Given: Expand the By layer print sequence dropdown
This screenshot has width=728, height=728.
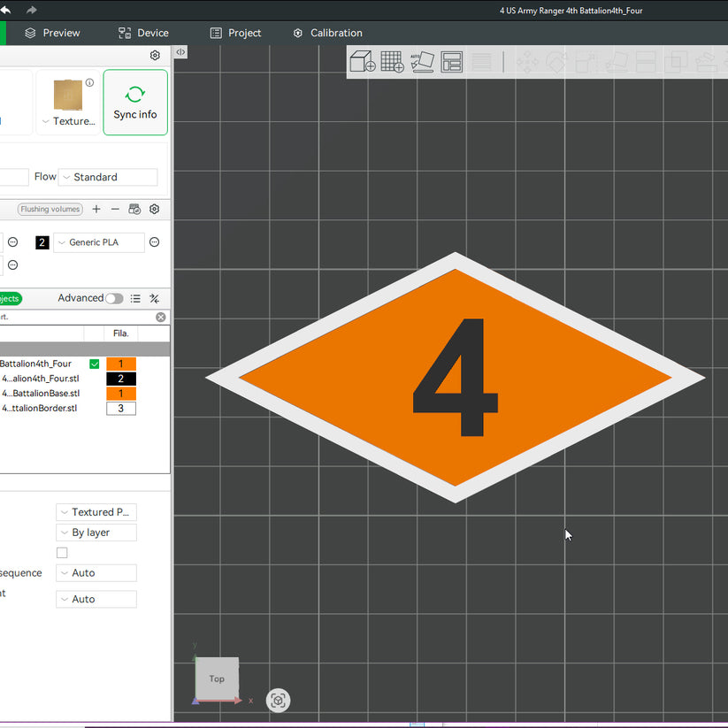Looking at the screenshot, I should 96,533.
